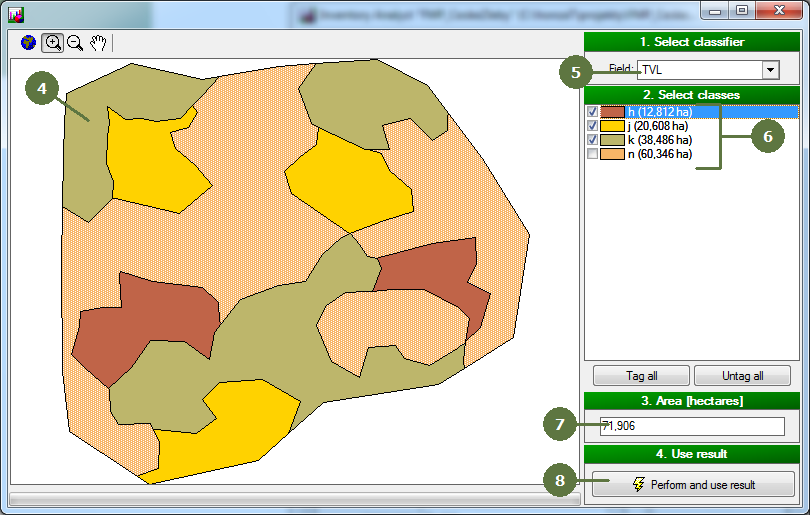The height and width of the screenshot is (515, 810).
Task: Select the zoom out magnifier tool
Action: (75, 43)
